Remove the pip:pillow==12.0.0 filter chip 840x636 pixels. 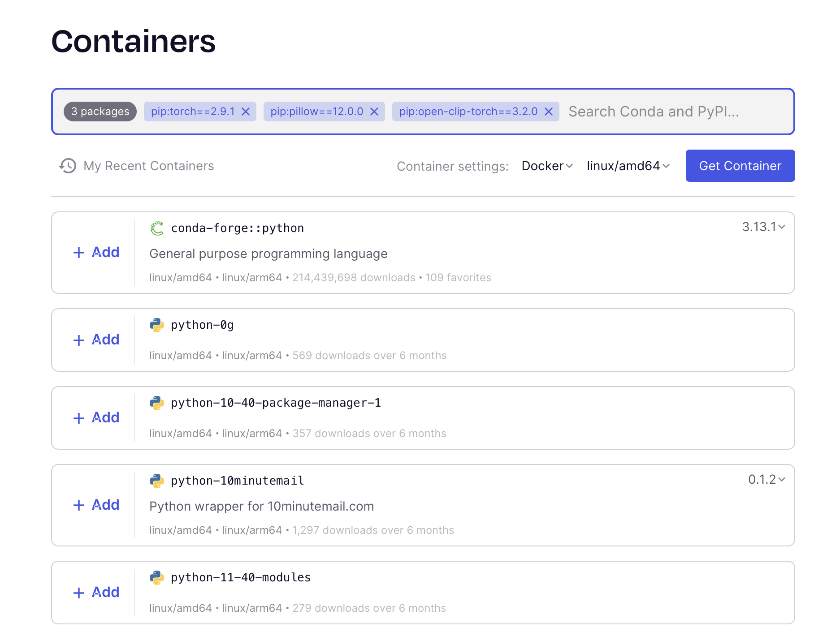coord(375,112)
